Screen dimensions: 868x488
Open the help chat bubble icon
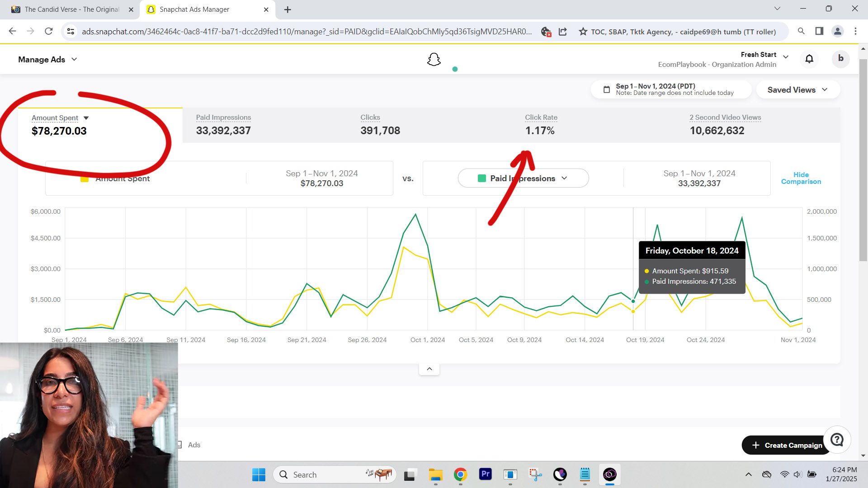pos(837,439)
